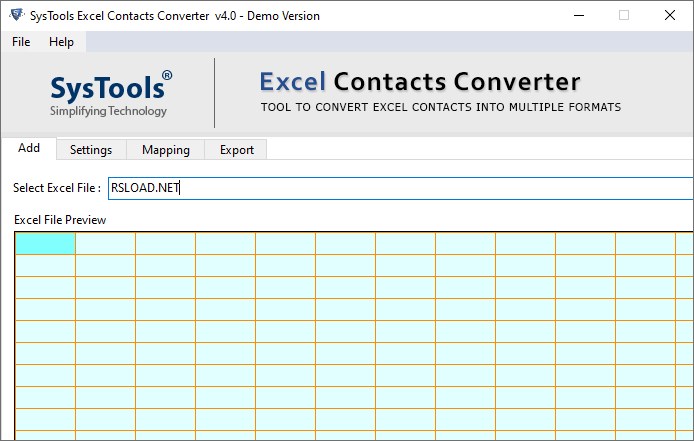Minimize the Excel Contacts Converter window
Viewport: 694px width, 441px height.
tap(578, 15)
